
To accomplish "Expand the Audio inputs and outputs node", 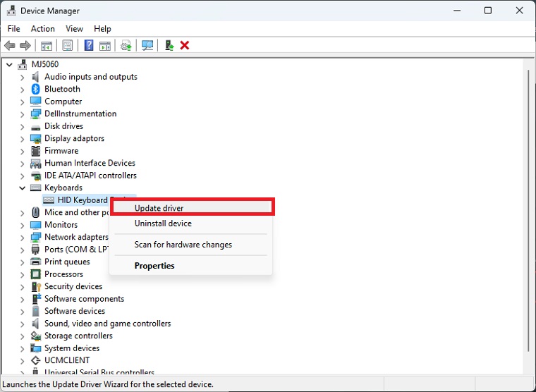I will pyautogui.click(x=23, y=77).
